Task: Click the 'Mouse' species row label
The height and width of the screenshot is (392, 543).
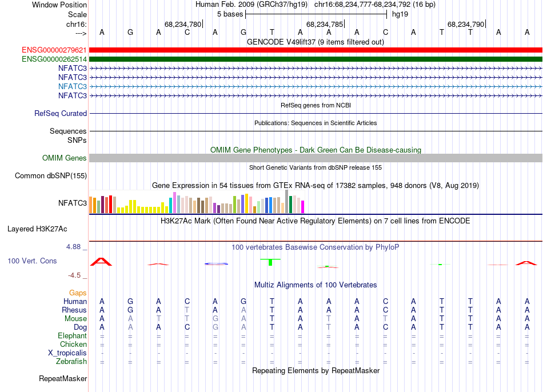Action: click(x=75, y=319)
